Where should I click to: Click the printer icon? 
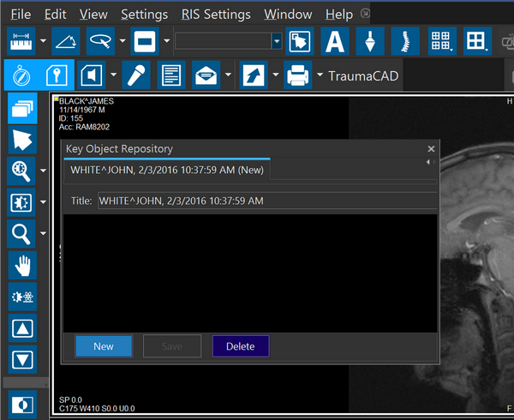[x=296, y=76]
